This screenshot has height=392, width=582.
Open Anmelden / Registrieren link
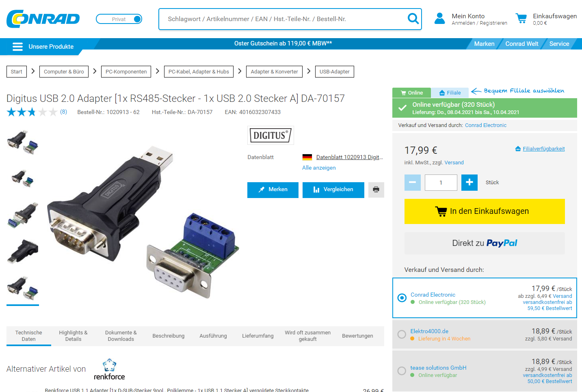tap(479, 23)
